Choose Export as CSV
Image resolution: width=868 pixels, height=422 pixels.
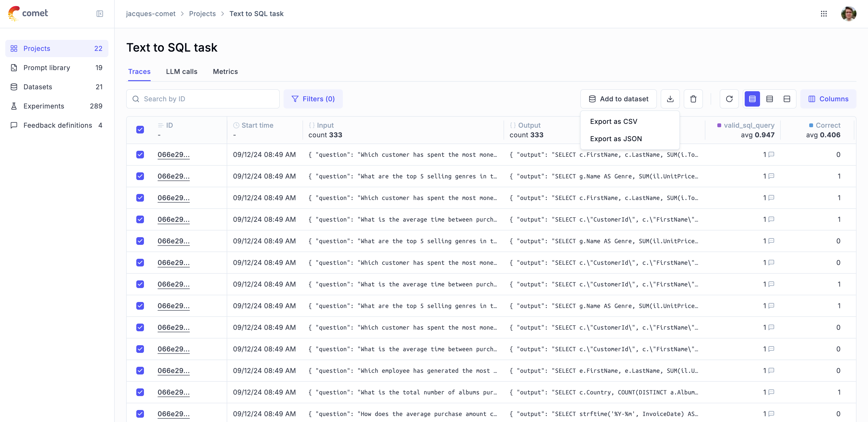[x=613, y=121]
